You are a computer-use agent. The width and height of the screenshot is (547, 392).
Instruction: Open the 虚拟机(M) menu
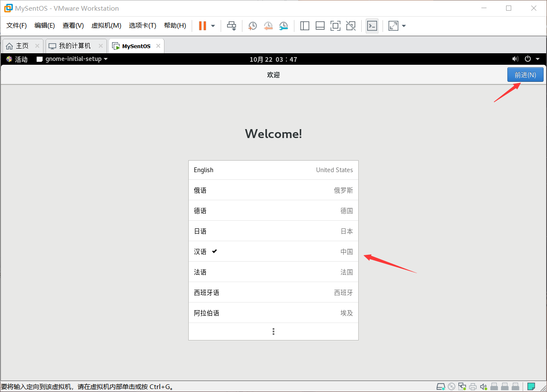pos(106,26)
